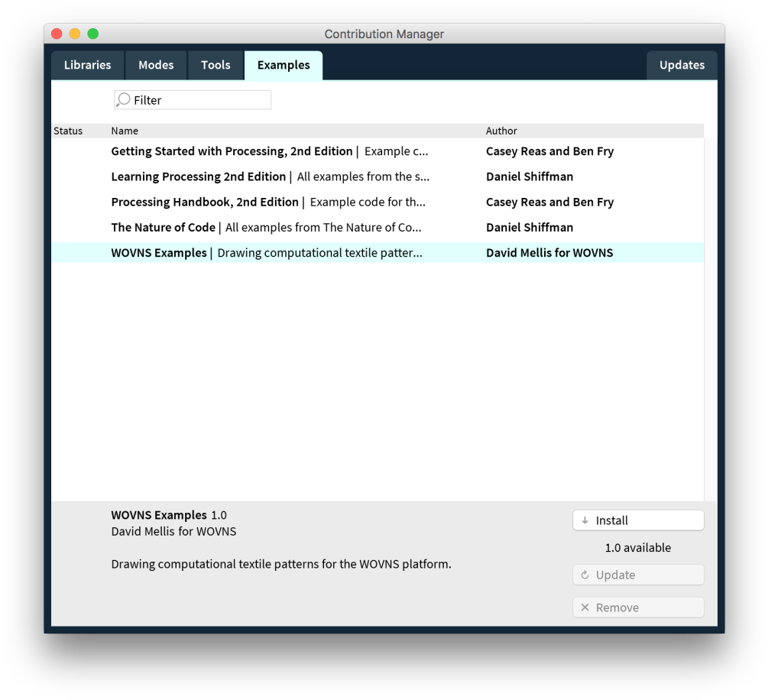Click the Filter search field

tap(193, 100)
